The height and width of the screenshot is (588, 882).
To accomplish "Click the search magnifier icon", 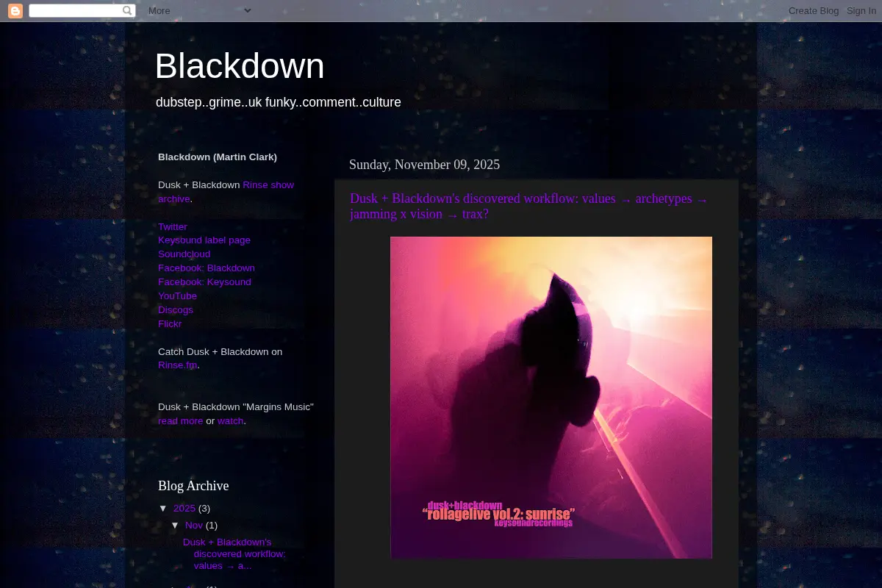I will pos(128,10).
